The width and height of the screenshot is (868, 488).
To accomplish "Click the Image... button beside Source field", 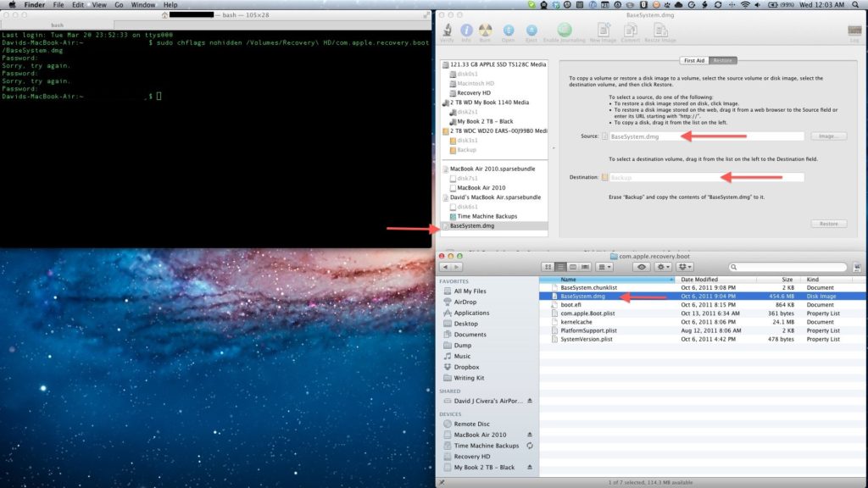I will tap(829, 136).
